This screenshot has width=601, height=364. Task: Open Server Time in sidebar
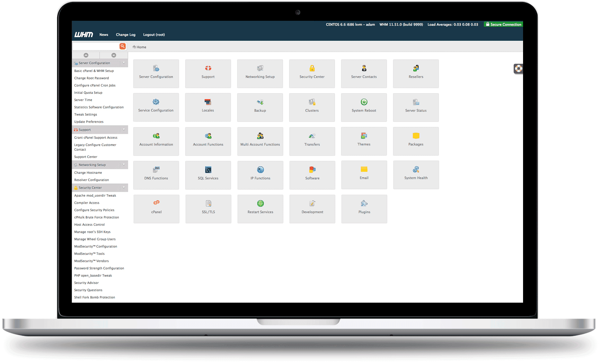coord(83,100)
